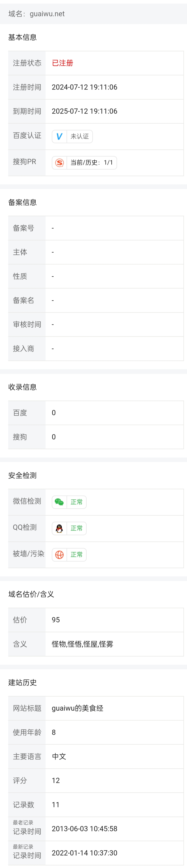Click the 估价 value 95
Image resolution: width=187 pixels, height=868 pixels.
tap(56, 620)
